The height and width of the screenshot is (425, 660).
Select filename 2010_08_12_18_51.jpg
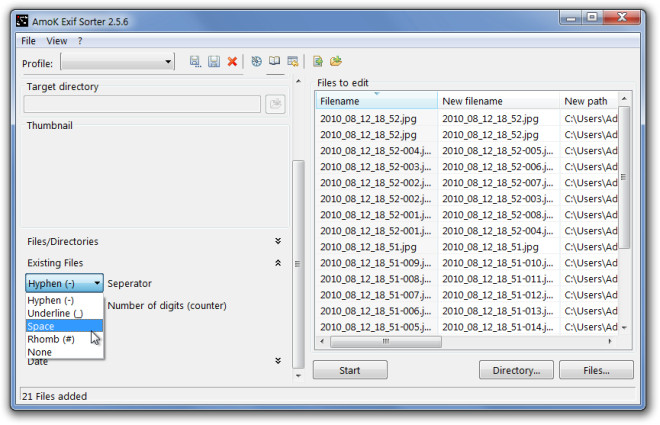coord(368,247)
